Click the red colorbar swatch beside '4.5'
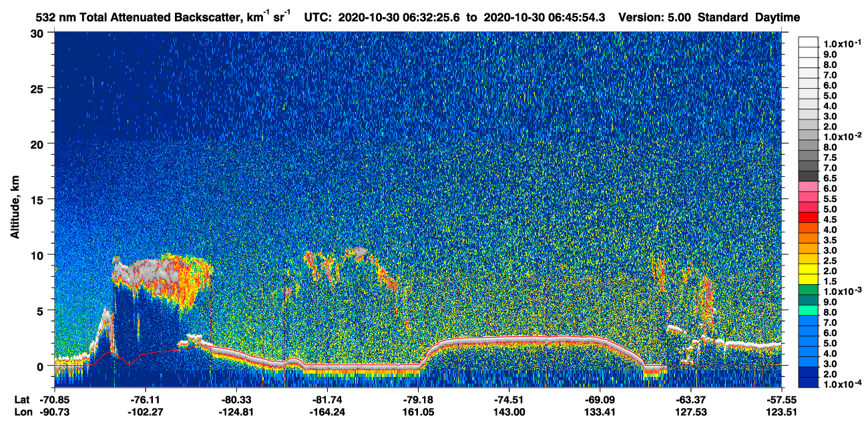Viewport: 868px width, 445px height. point(809,219)
